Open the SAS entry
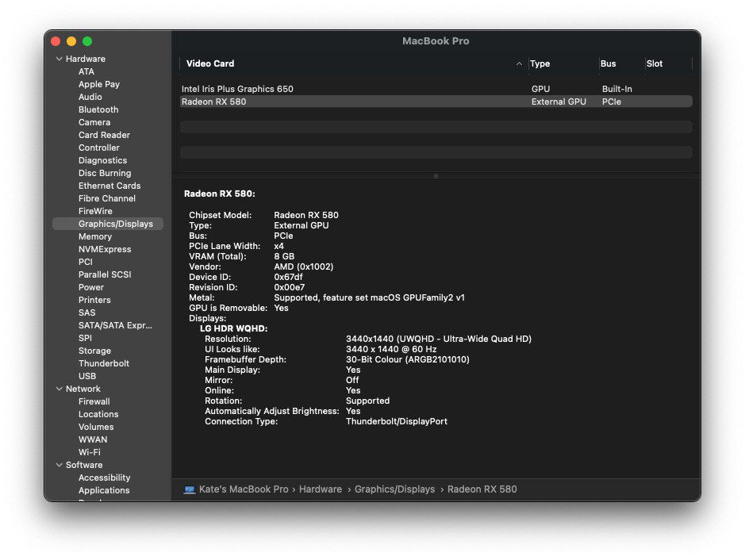Screen dimensions: 745x560 [87, 313]
